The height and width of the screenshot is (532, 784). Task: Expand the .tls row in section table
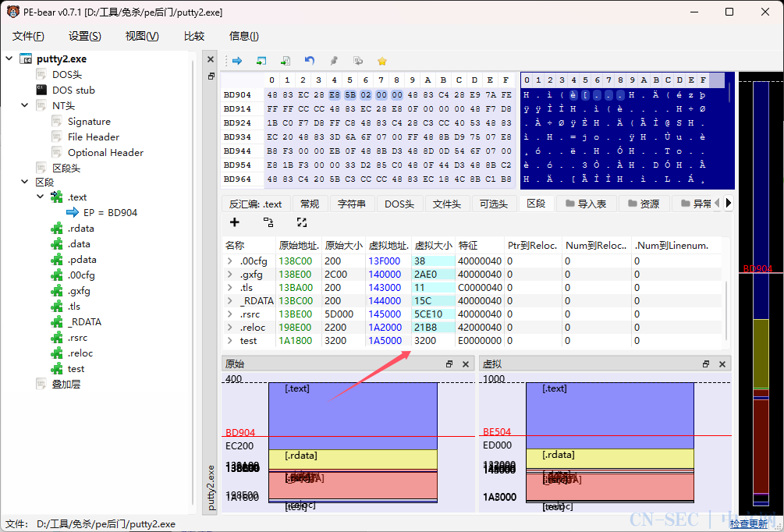[x=229, y=288]
